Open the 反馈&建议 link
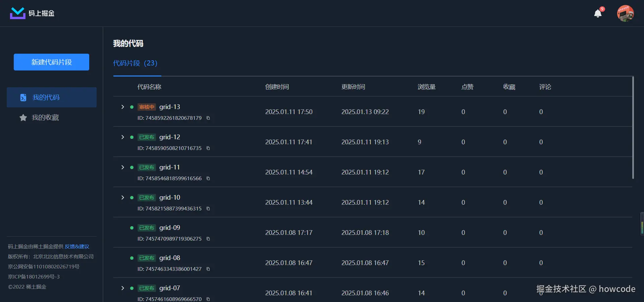The width and height of the screenshot is (644, 302). (x=77, y=247)
